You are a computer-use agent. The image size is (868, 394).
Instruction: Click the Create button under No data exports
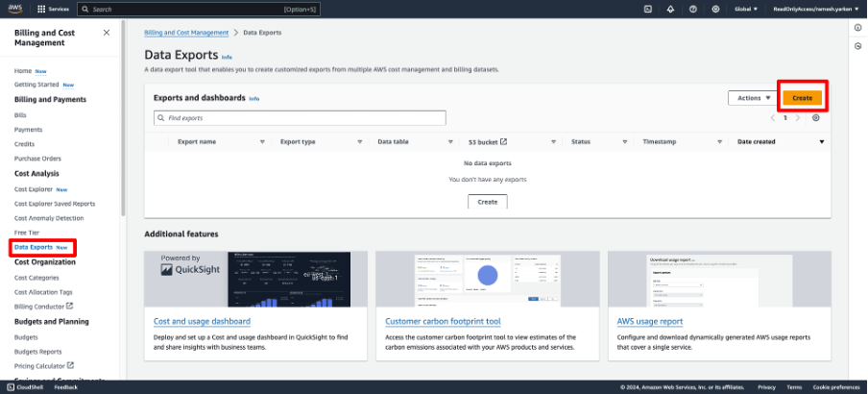pos(487,202)
